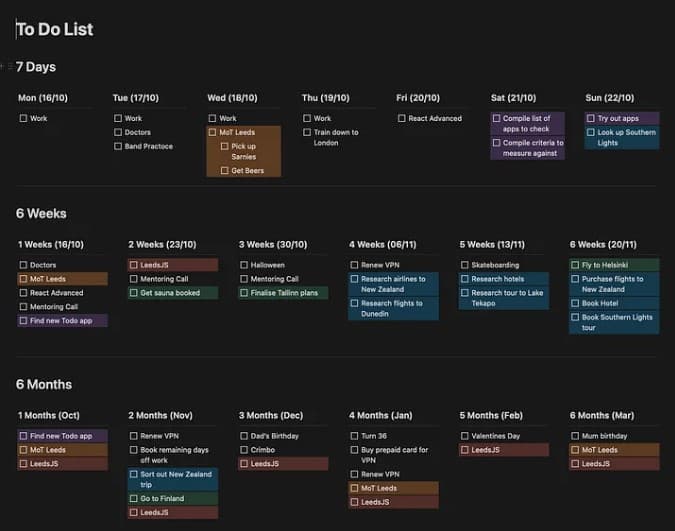Mark Turn 36 as complete

(354, 436)
